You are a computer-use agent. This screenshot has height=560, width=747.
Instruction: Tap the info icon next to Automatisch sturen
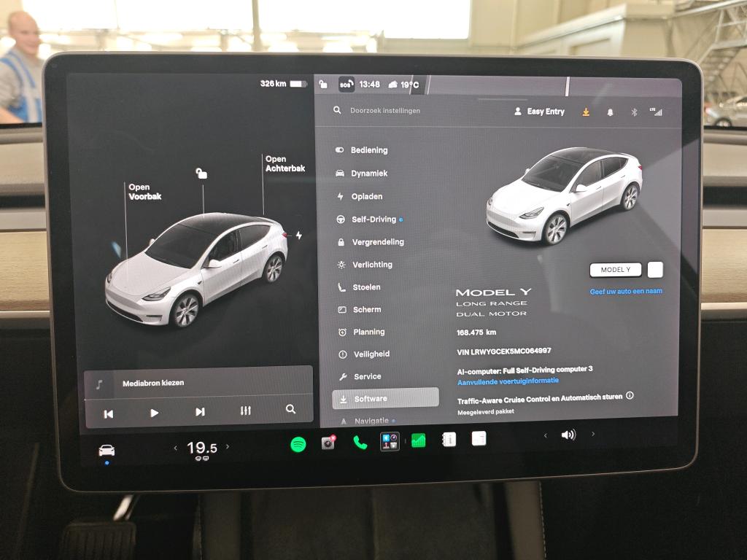click(x=630, y=395)
